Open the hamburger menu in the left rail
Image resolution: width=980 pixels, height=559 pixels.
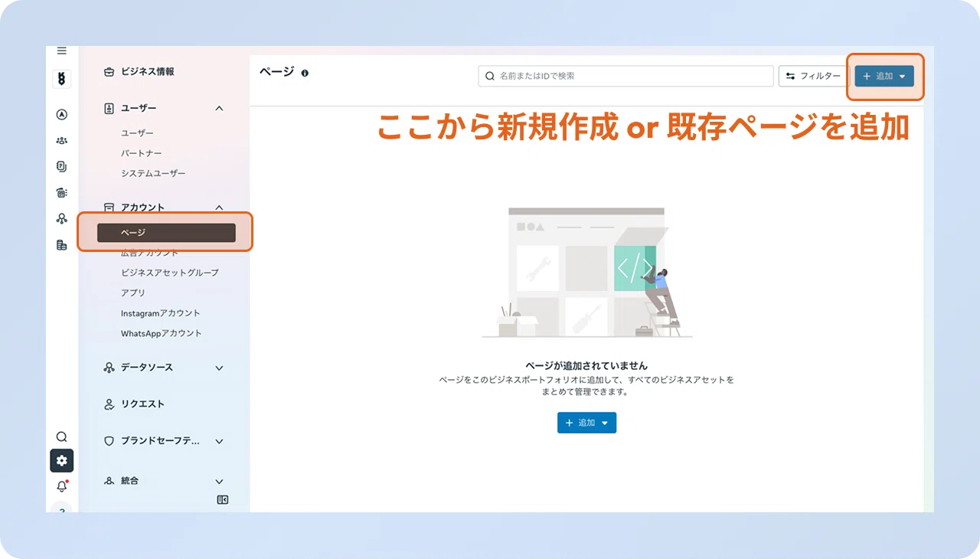pyautogui.click(x=62, y=51)
